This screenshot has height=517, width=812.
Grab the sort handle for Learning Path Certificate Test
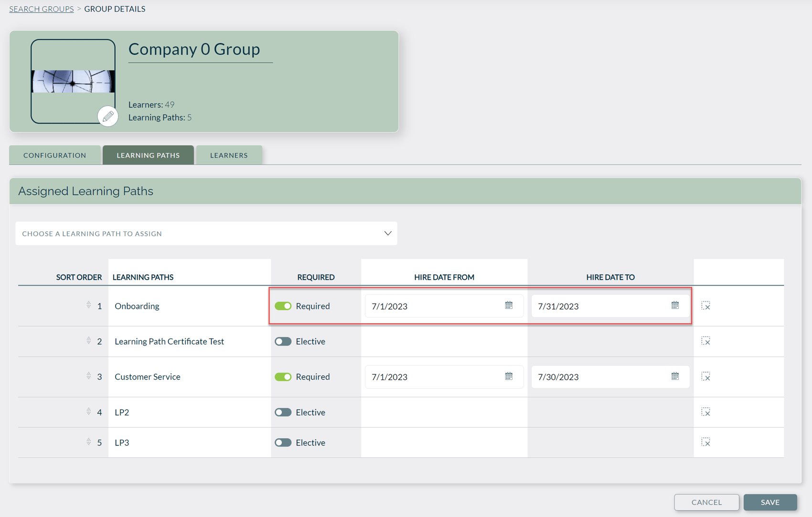tap(89, 340)
